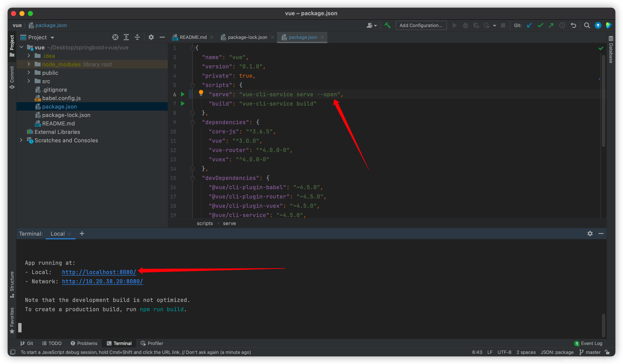Image resolution: width=623 pixels, height=364 pixels.
Task: Click the intention lightbulb on line 6
Action: point(201,93)
